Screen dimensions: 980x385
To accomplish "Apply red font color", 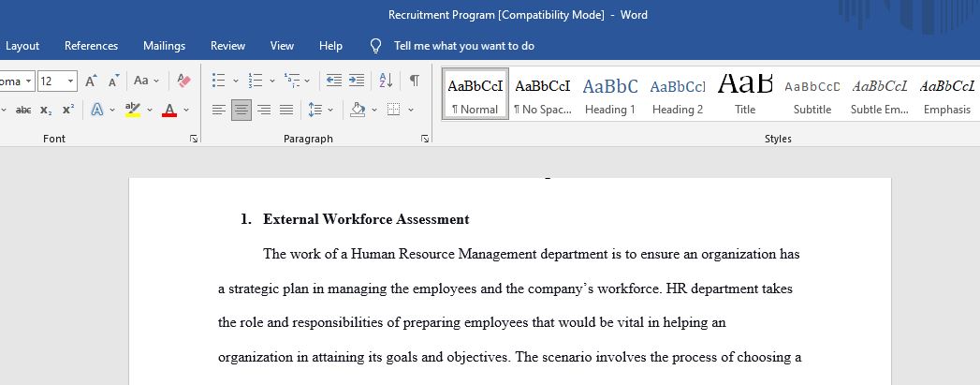I will coord(169,110).
